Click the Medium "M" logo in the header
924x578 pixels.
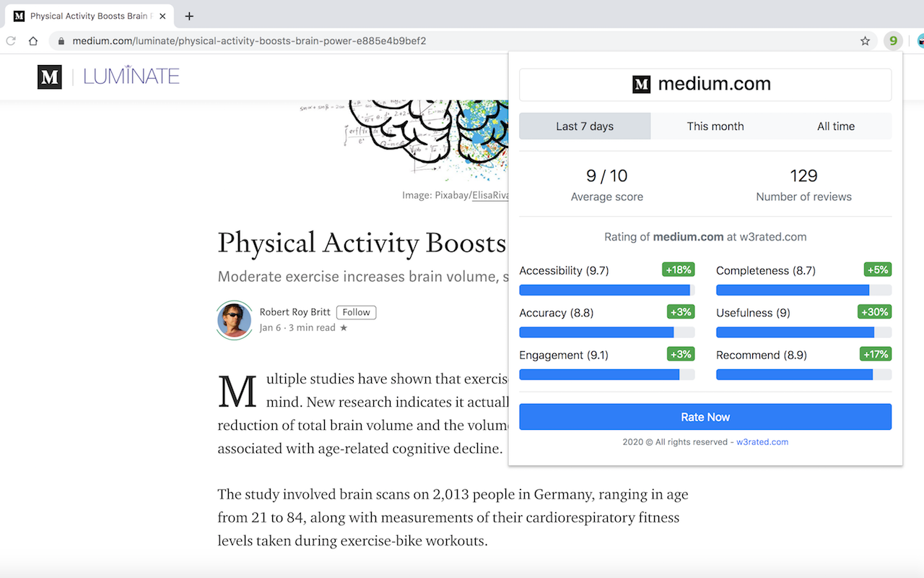[49, 77]
